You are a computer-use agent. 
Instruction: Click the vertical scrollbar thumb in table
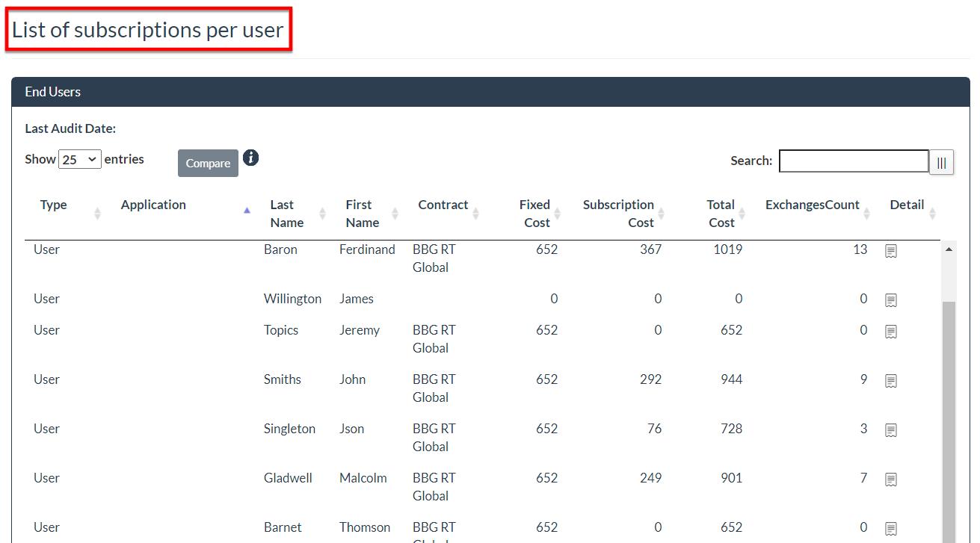(x=949, y=418)
